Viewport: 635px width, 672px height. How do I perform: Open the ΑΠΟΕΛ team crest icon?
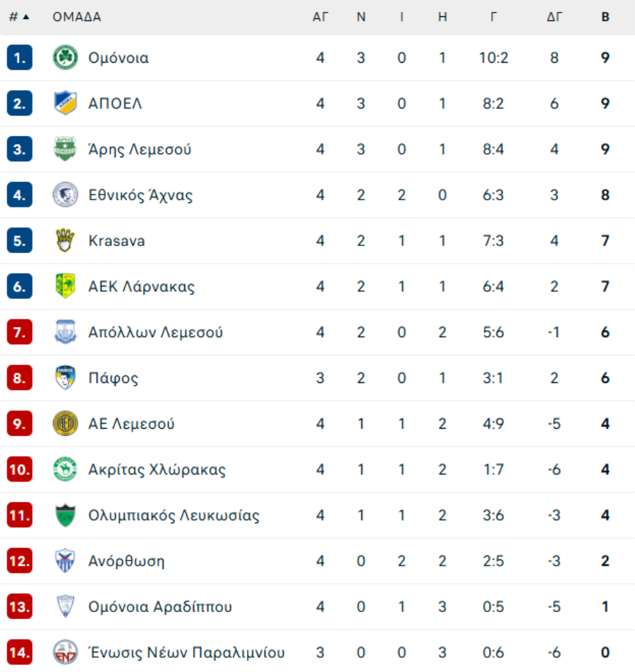click(x=65, y=103)
